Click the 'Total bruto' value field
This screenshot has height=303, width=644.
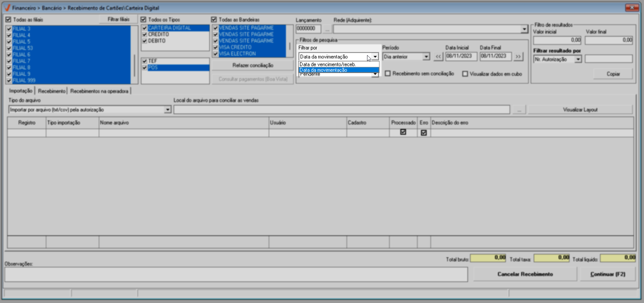pyautogui.click(x=488, y=258)
